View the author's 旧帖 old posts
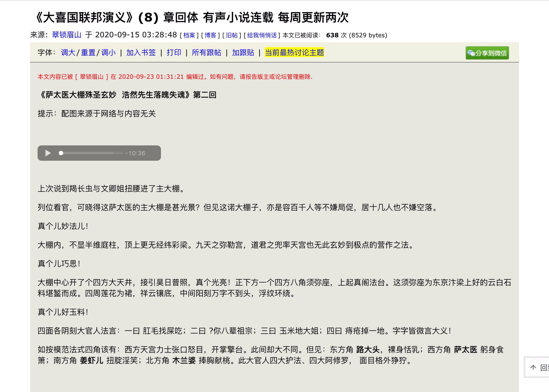Image resolution: width=549 pixels, height=392 pixels. (x=232, y=35)
